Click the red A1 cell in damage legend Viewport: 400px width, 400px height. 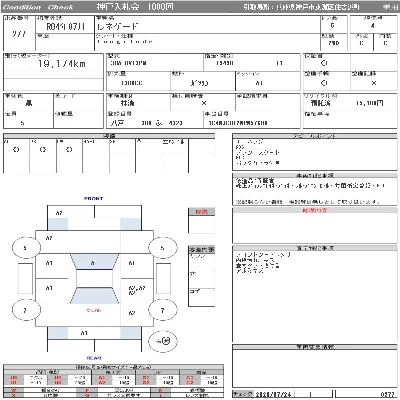point(102,378)
